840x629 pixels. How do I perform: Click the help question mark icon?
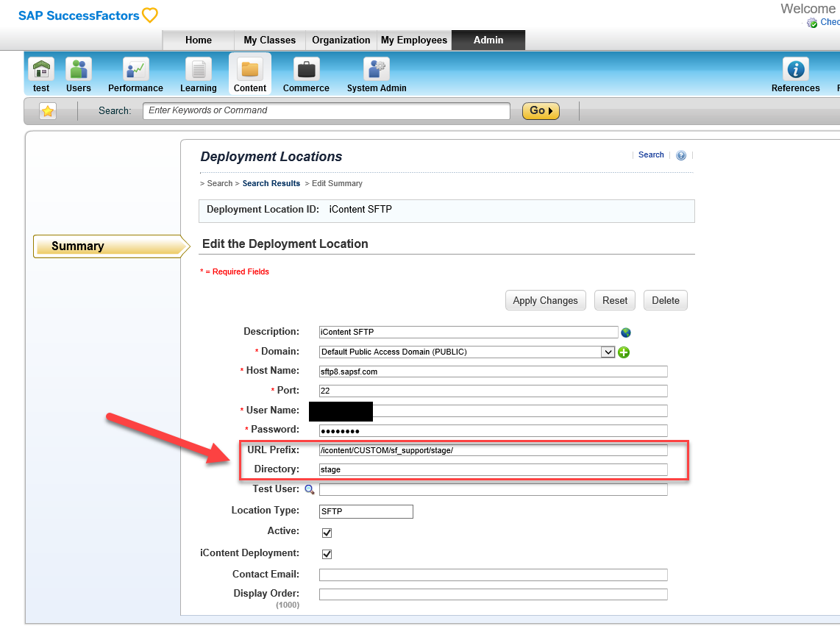pyautogui.click(x=681, y=155)
